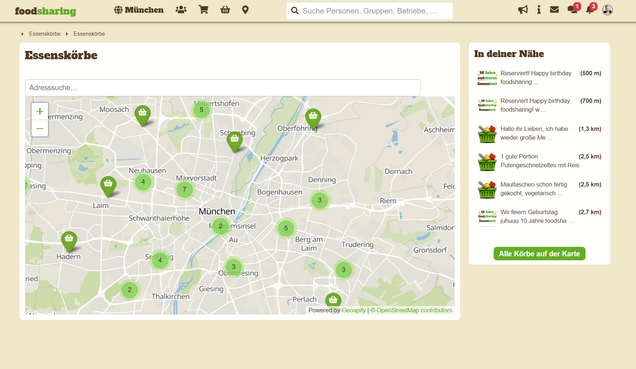Open the notification bell with three alerts
Viewport: 636px width, 369px height.
point(591,9)
